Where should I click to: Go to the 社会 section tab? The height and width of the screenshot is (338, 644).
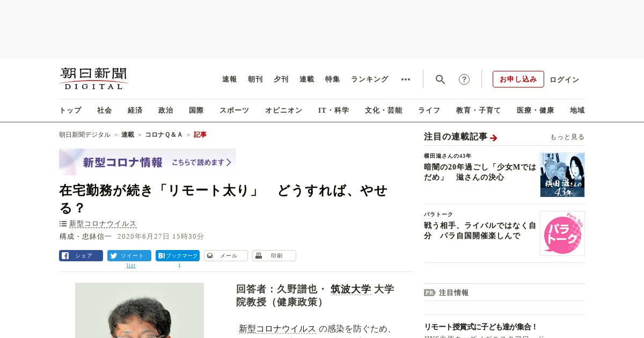pos(105,111)
